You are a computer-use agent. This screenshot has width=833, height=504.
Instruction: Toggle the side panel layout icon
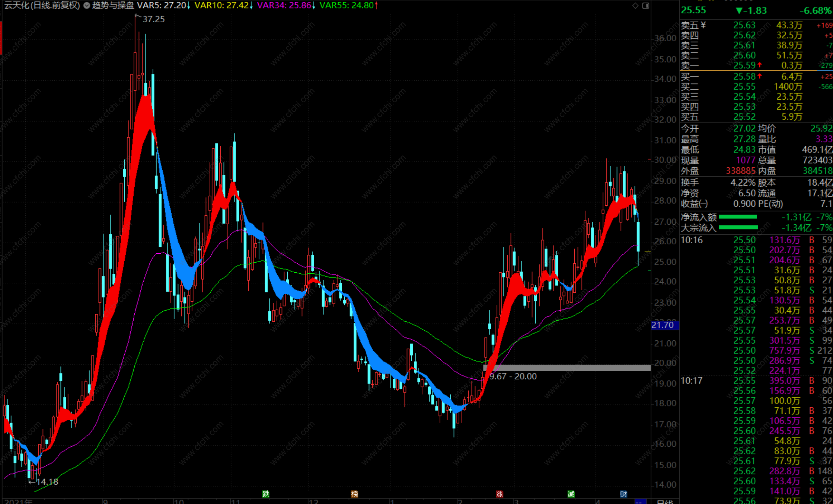click(x=646, y=5)
